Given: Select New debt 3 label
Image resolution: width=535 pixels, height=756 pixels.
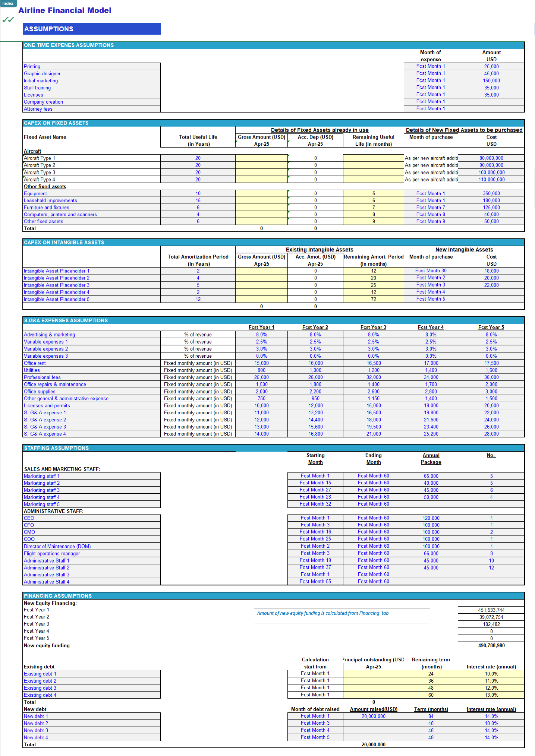Looking at the screenshot, I should (92, 731).
